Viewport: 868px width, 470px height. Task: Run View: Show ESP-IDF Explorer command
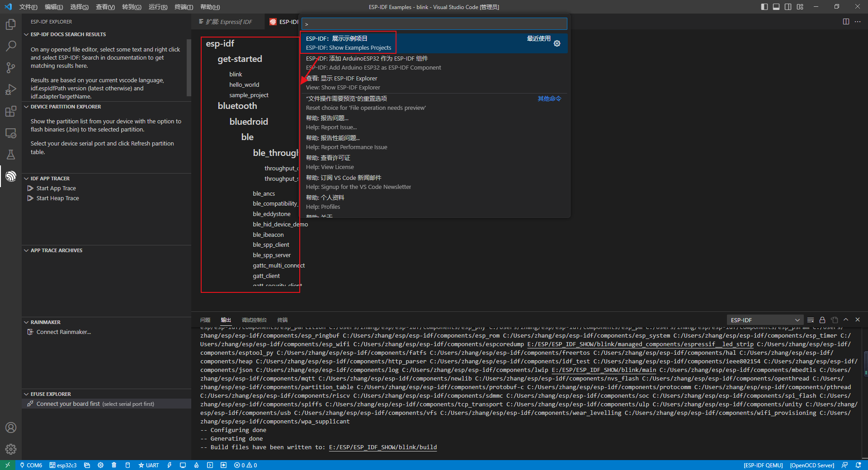click(x=435, y=83)
